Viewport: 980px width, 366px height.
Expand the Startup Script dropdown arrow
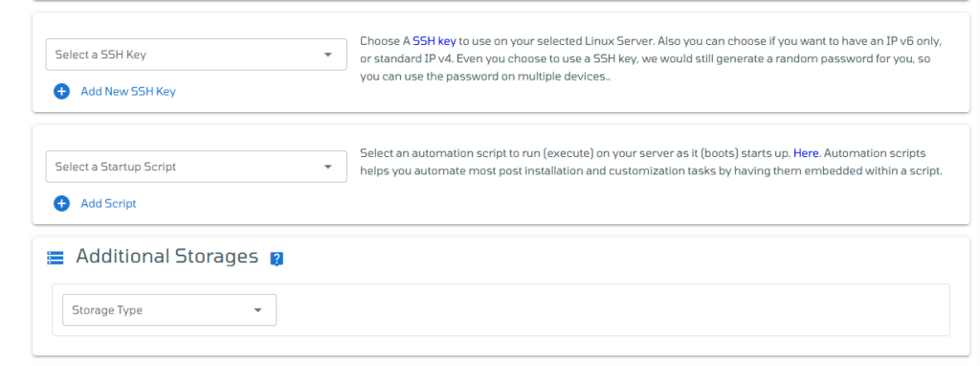click(327, 167)
